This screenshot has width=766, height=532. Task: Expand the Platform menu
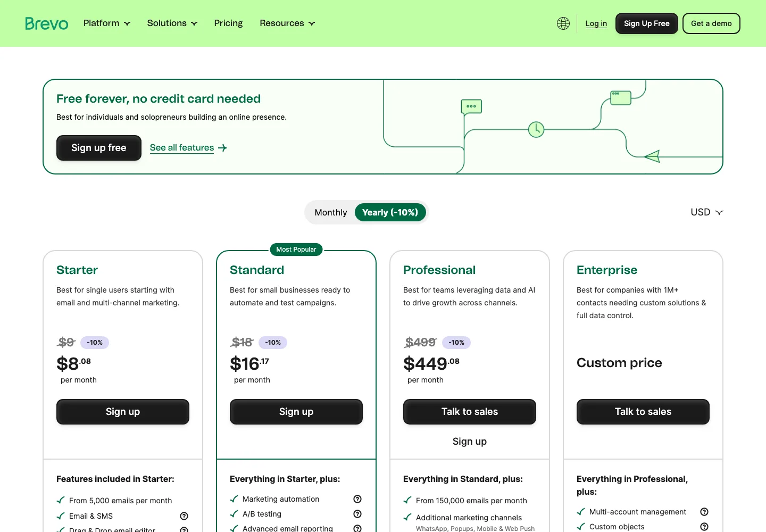pyautogui.click(x=107, y=23)
